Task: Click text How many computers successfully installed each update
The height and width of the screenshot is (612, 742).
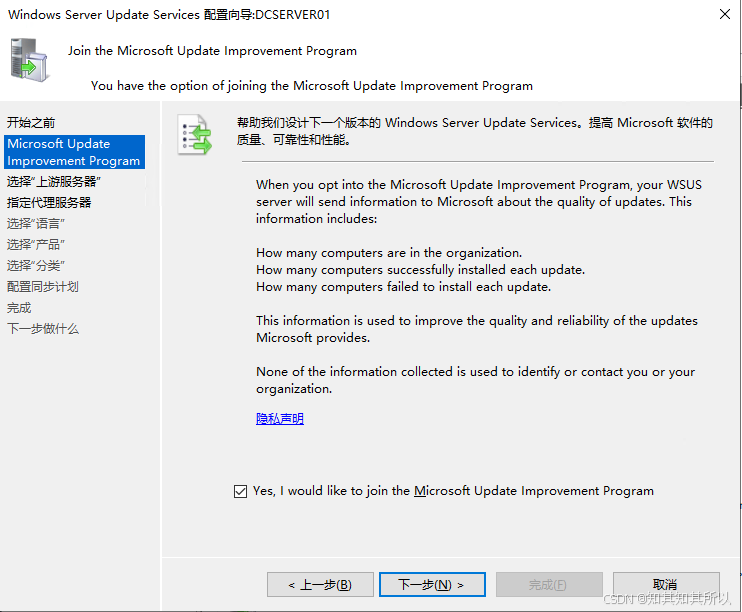Action: coord(421,270)
